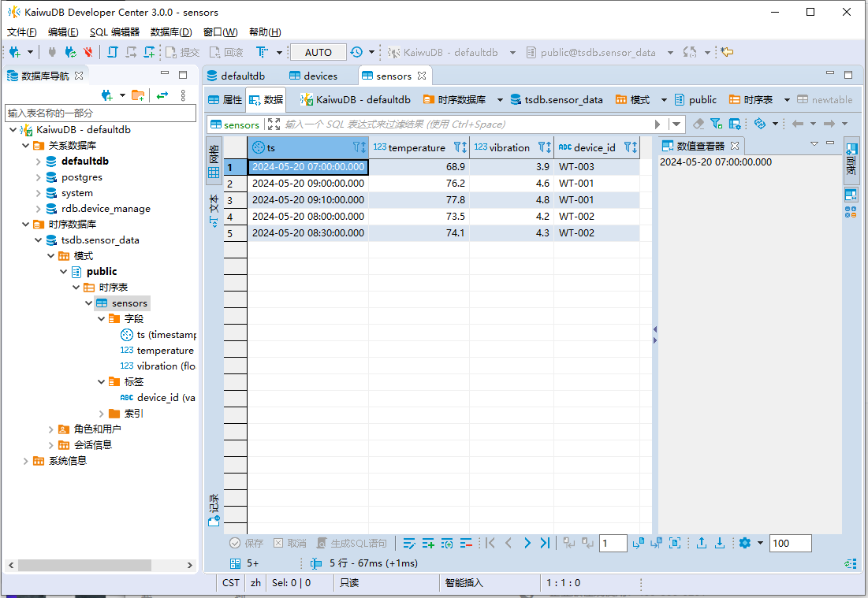Screen dimensions: 868x598
Task: Expand the postgres database node
Action: click(x=38, y=177)
